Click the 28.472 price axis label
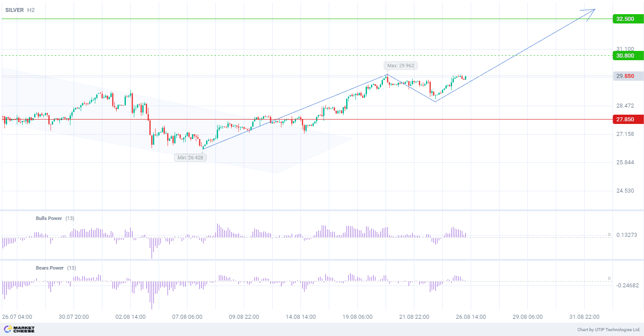The width and height of the screenshot is (644, 336). click(x=625, y=106)
